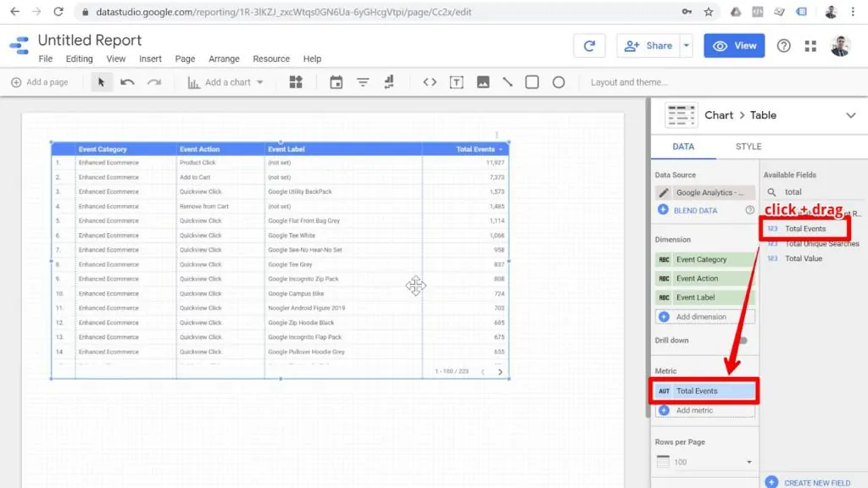Switch to the STYLE tab
Image resolution: width=868 pixels, height=488 pixels.
pos(748,146)
